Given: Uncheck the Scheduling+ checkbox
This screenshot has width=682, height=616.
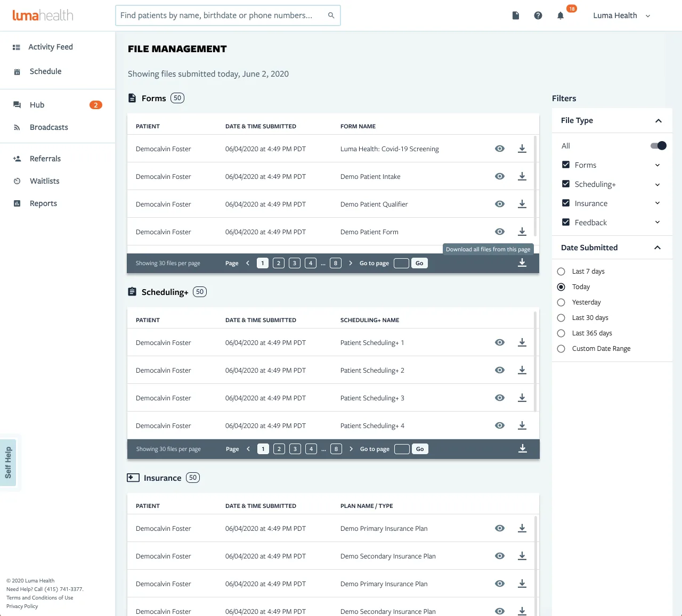Looking at the screenshot, I should pos(566,184).
